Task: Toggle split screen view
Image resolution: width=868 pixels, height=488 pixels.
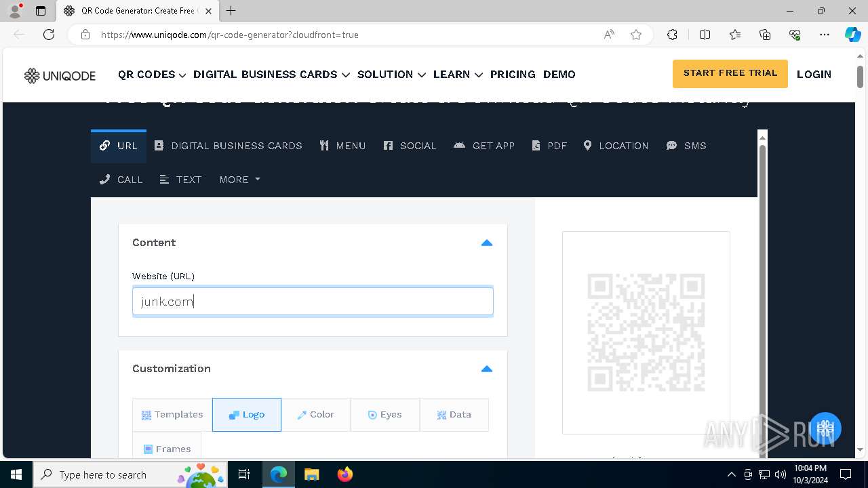Action: [x=705, y=35]
